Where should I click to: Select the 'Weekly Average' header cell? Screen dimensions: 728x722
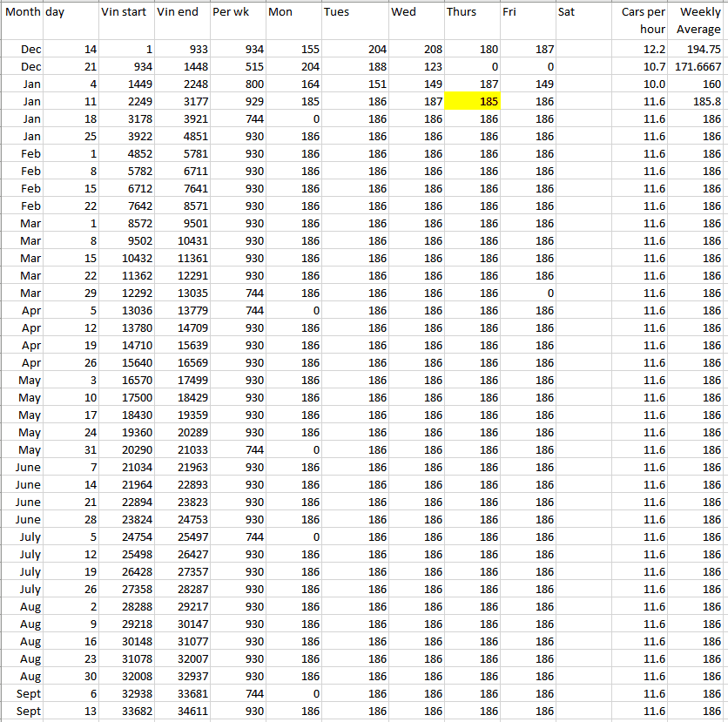pyautogui.click(x=698, y=21)
